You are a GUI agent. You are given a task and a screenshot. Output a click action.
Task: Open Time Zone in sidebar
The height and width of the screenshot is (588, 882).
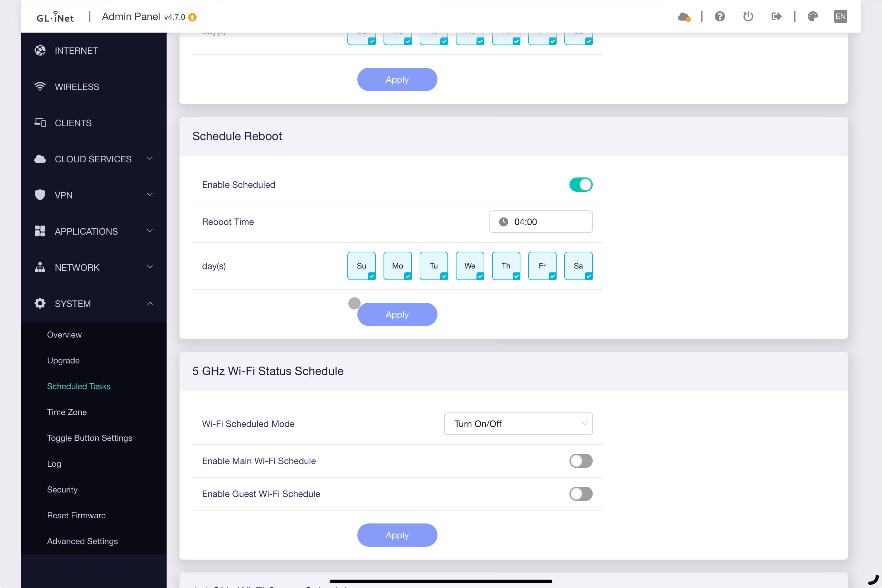[x=67, y=412]
